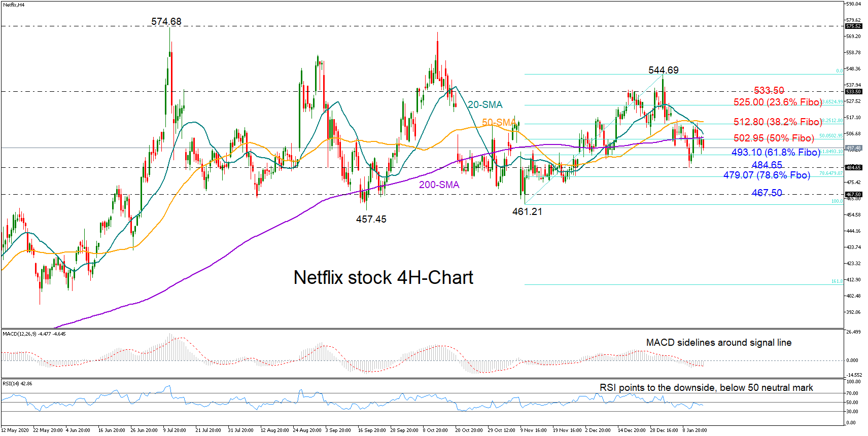This screenshot has height=436, width=868.
Task: Select the "24 Aug 20:00" date label
Action: pos(307,430)
